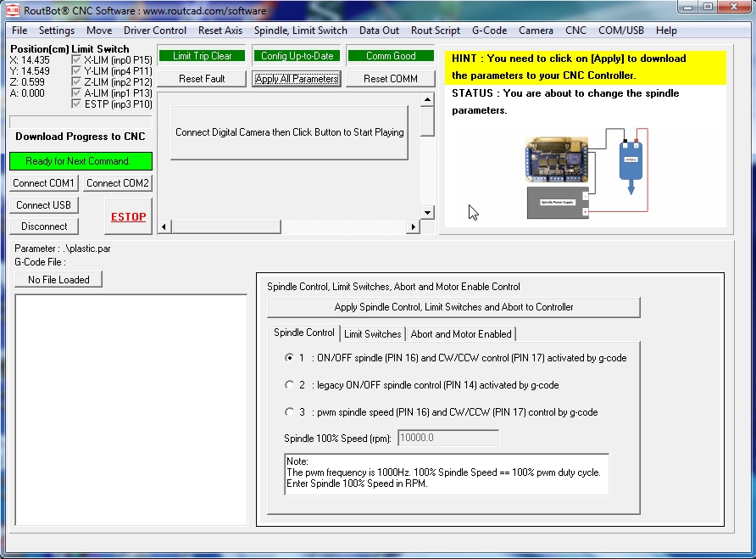The width and height of the screenshot is (756, 559).
Task: Minimize the RoutBot window
Action: tap(688, 7)
